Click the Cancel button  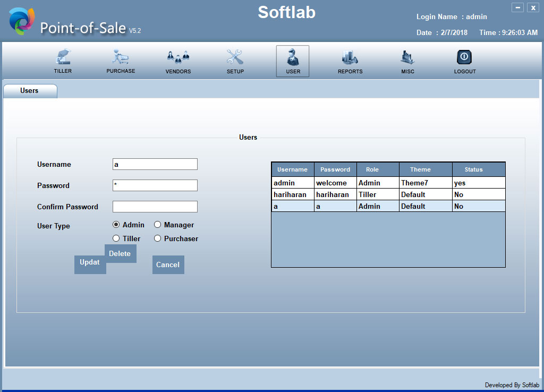pos(168,265)
